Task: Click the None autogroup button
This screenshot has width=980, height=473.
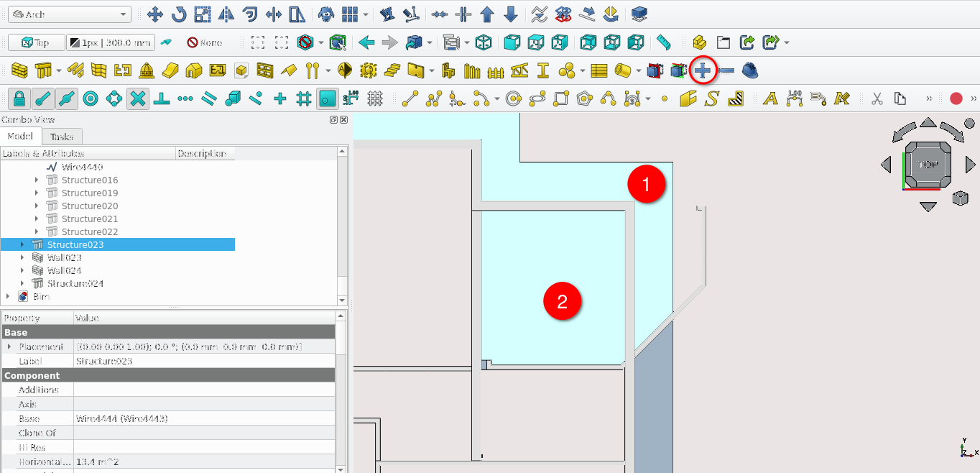Action: coord(204,43)
